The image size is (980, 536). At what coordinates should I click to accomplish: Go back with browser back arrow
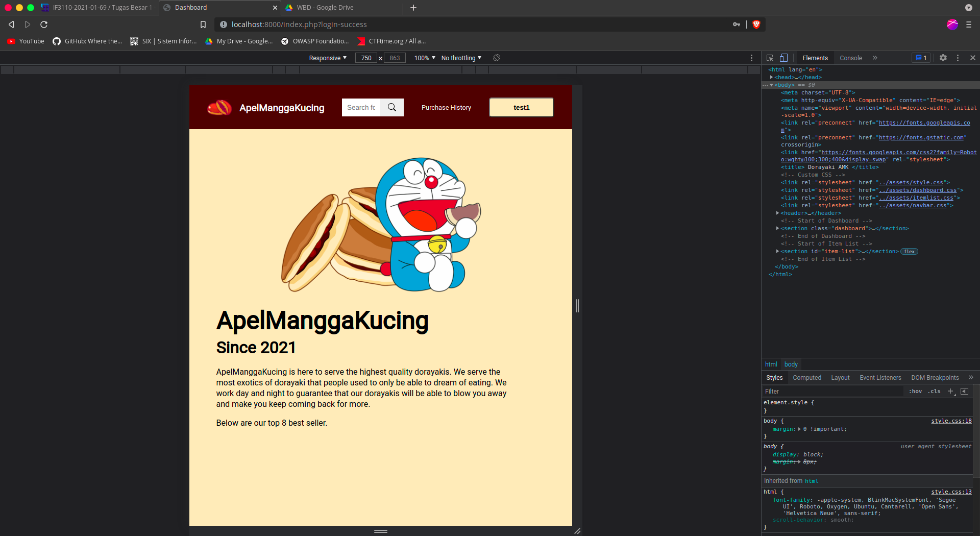11,25
